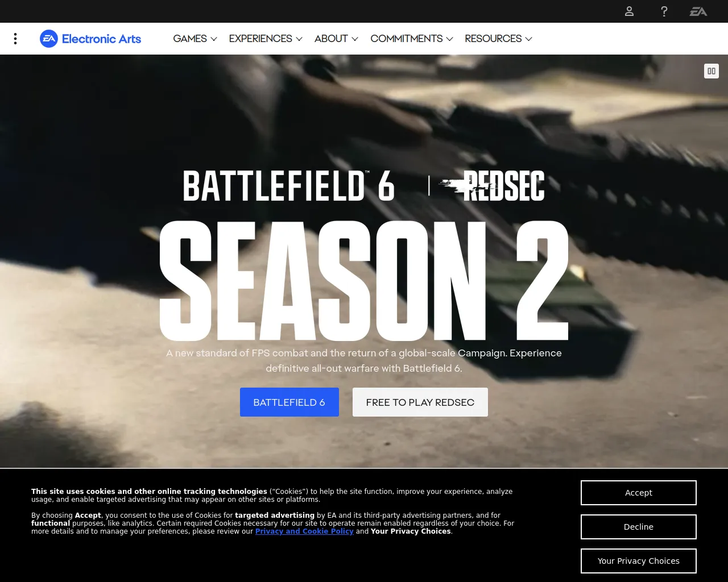Expand the Experiences chevron arrow
This screenshot has width=728, height=582.
[x=299, y=39]
